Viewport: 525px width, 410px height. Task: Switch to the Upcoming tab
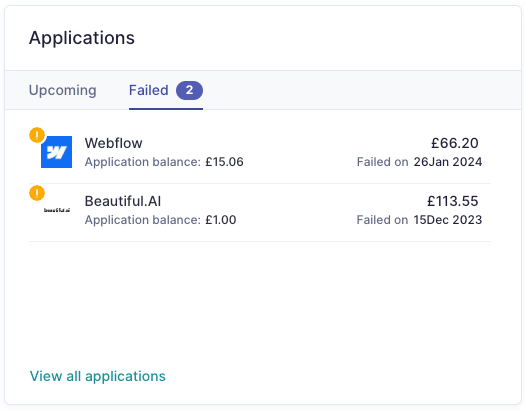point(63,90)
